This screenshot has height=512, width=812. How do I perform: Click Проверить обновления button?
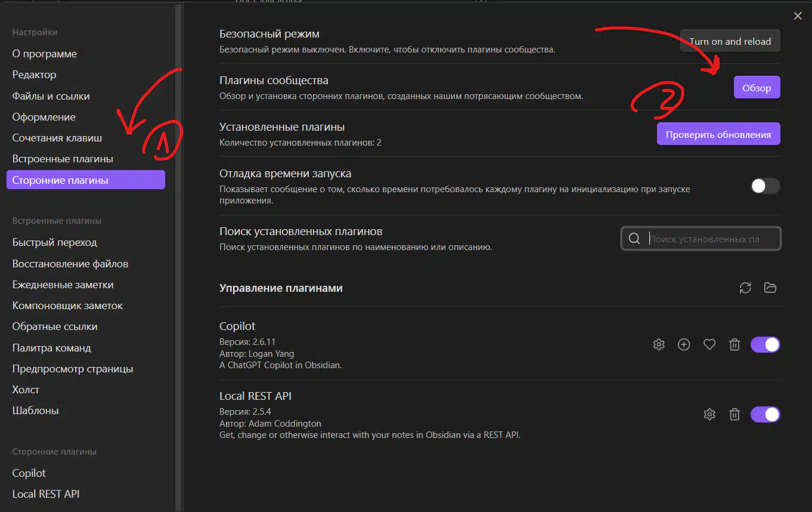pyautogui.click(x=718, y=134)
